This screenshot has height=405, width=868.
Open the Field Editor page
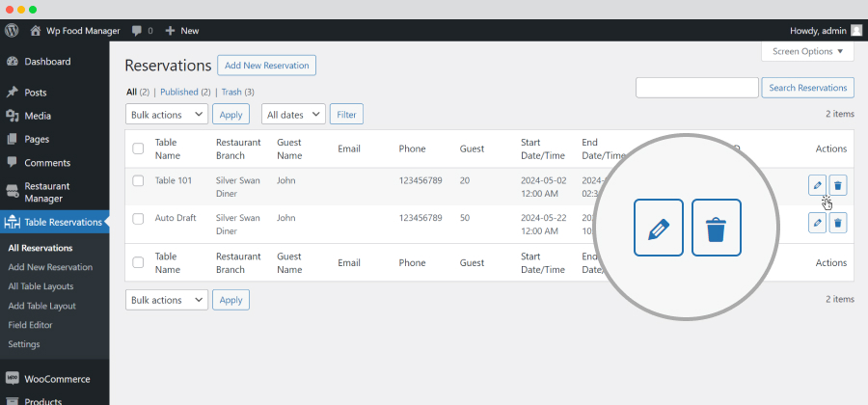click(31, 325)
